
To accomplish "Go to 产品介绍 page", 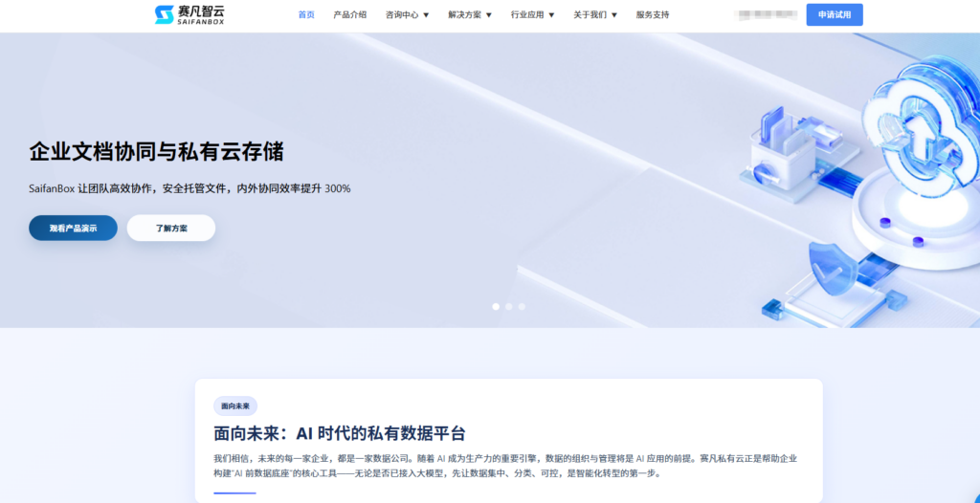I will click(x=350, y=15).
